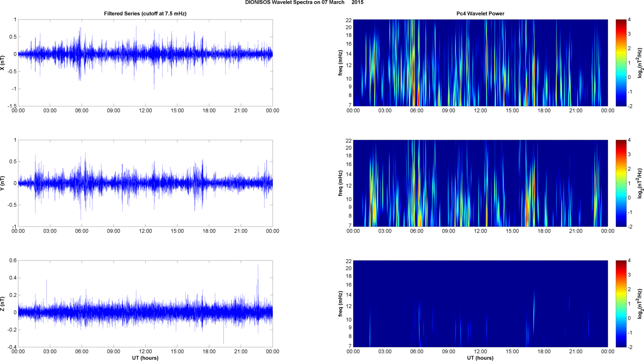This screenshot has height=361, width=644.
Task: Click the middle wavelet power spectrogram
Action: (480, 183)
